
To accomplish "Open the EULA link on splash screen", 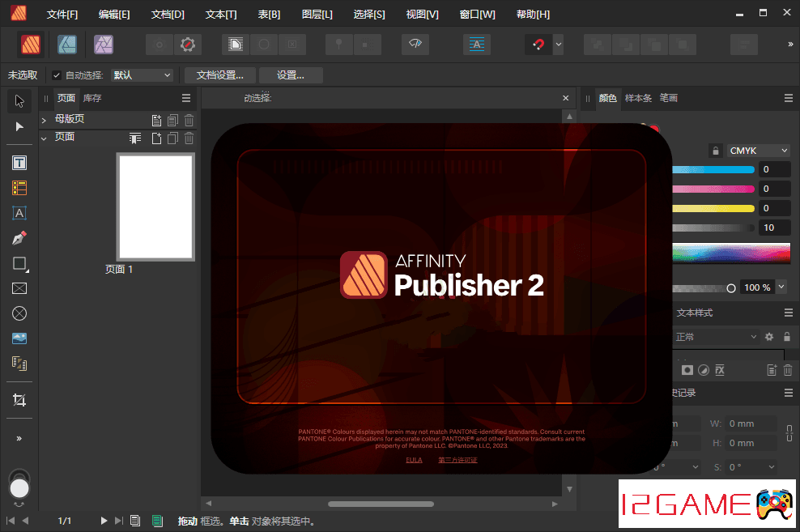I will 414,460.
